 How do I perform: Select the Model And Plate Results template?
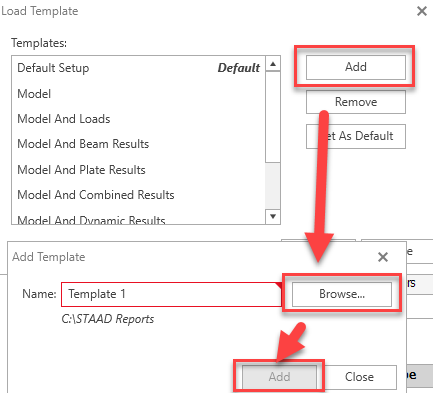click(138, 170)
